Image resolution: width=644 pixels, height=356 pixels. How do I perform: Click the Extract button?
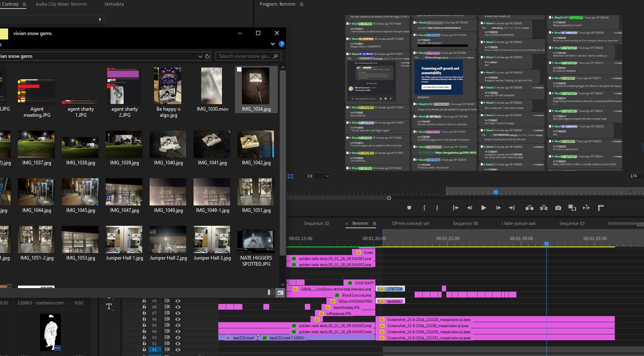[x=544, y=208]
